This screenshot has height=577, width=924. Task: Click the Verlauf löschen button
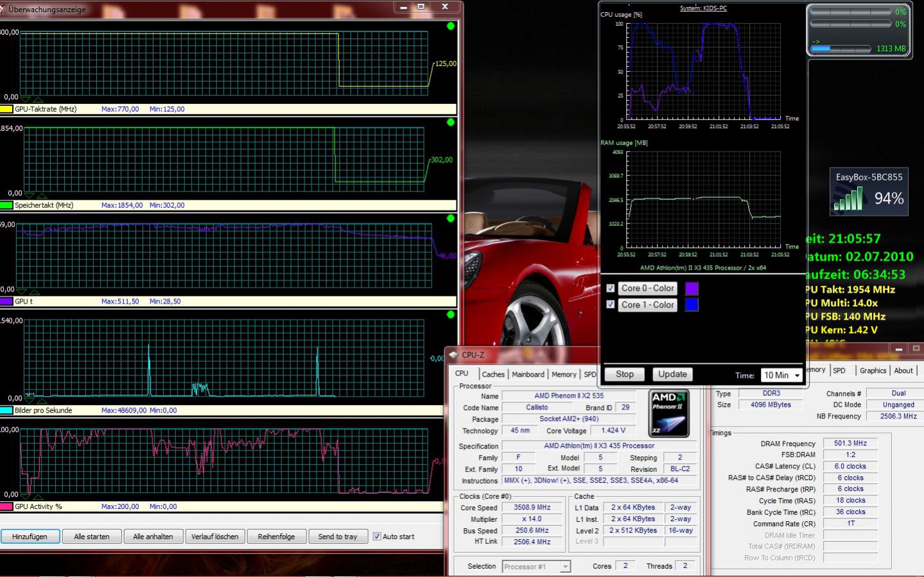215,537
